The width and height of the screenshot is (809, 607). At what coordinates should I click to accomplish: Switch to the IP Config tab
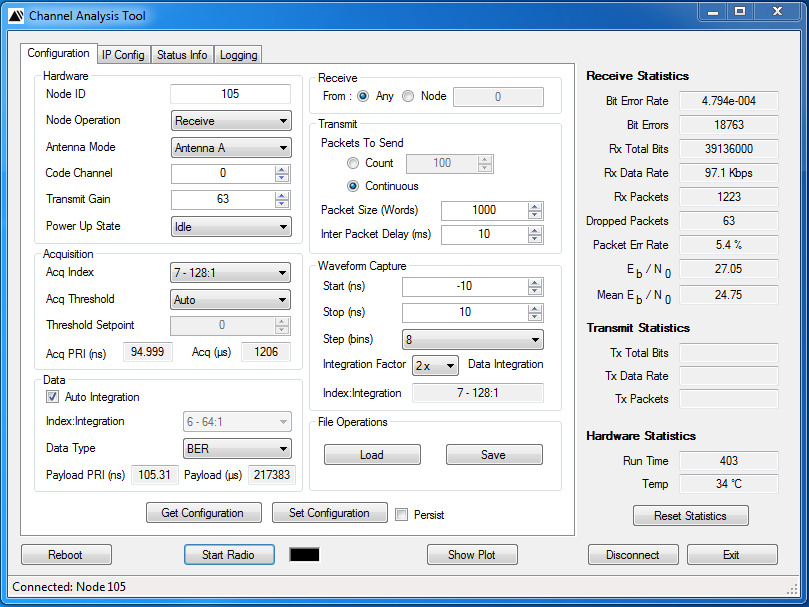[123, 55]
